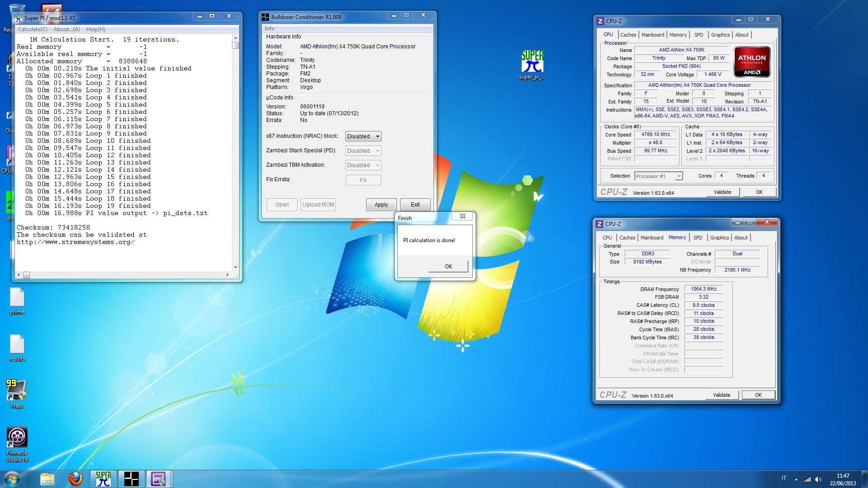Screen dimensions: 868x488
Task: Switch to Mainboard tab in lower CPU-Z
Action: coord(652,238)
